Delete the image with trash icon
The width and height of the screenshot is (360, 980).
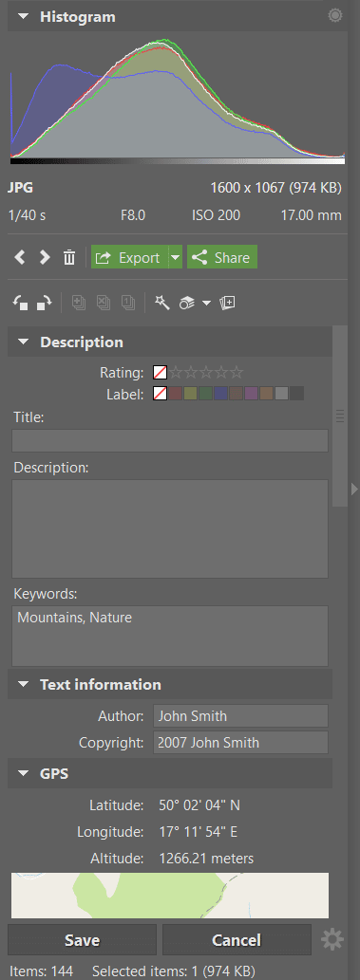tap(69, 257)
